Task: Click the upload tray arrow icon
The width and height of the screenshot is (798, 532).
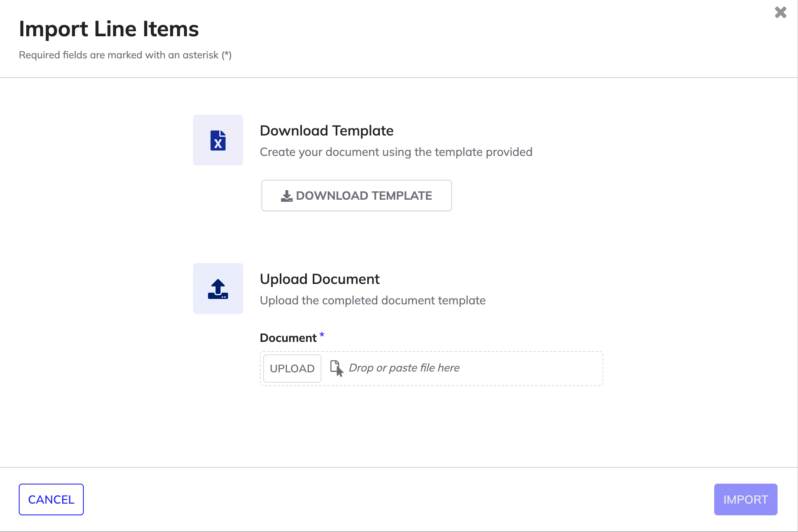Action: 218,289
